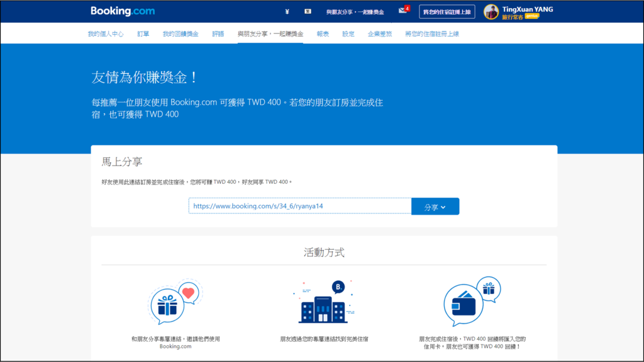Click the 馬上分享 heading
This screenshot has height=362, width=644.
(122, 162)
